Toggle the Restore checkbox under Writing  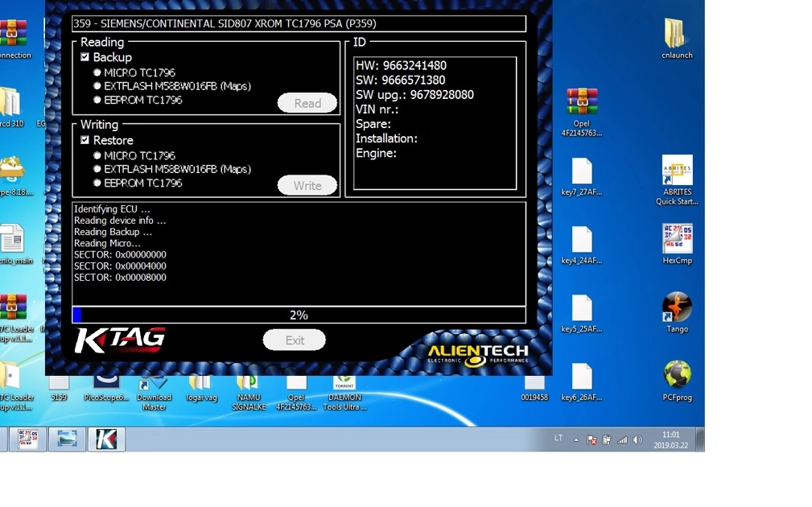tap(85, 140)
